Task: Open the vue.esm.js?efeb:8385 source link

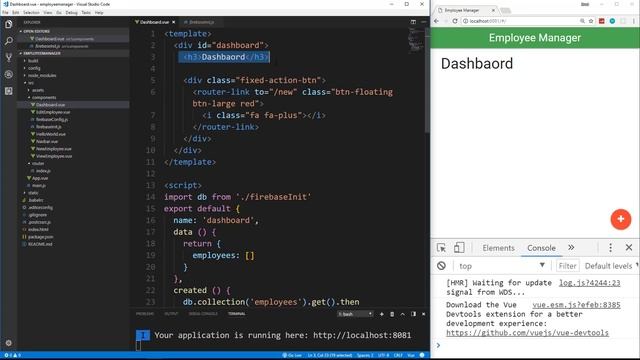Action: click(x=576, y=305)
